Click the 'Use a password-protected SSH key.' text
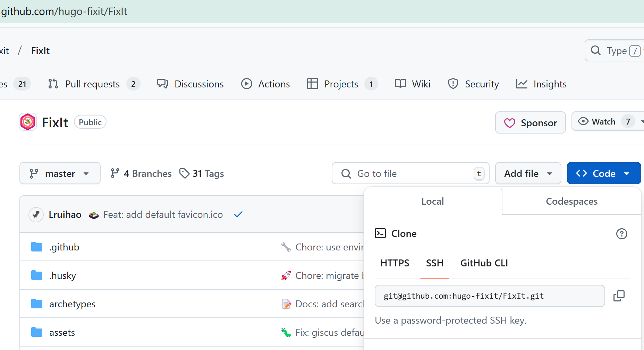This screenshot has width=644, height=350. pyautogui.click(x=451, y=320)
